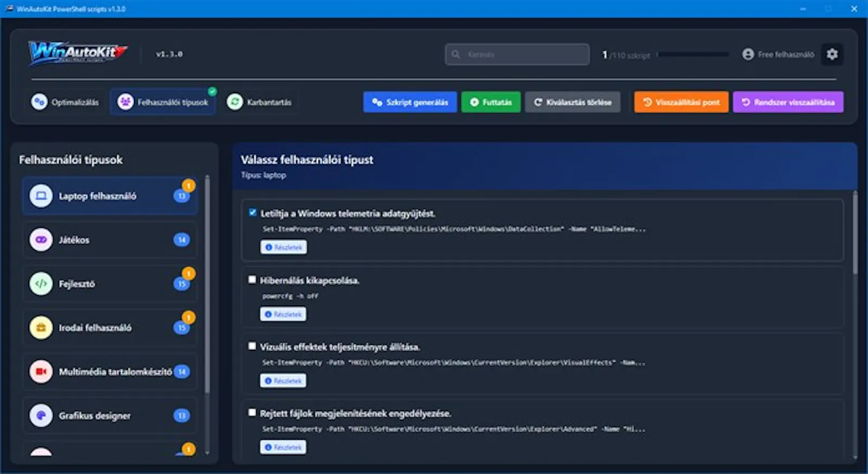868x474 pixels.
Task: Click the v1.3.0 version label
Action: point(169,54)
